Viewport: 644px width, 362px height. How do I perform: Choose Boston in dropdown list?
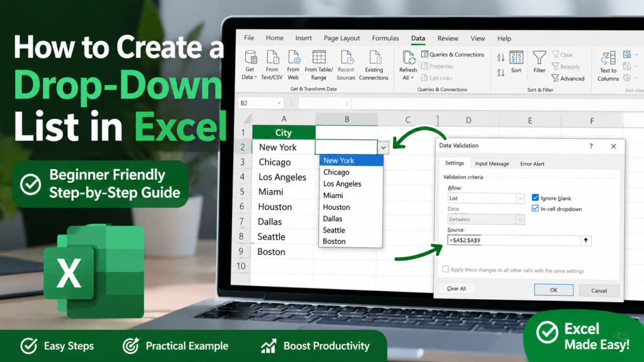pyautogui.click(x=351, y=241)
